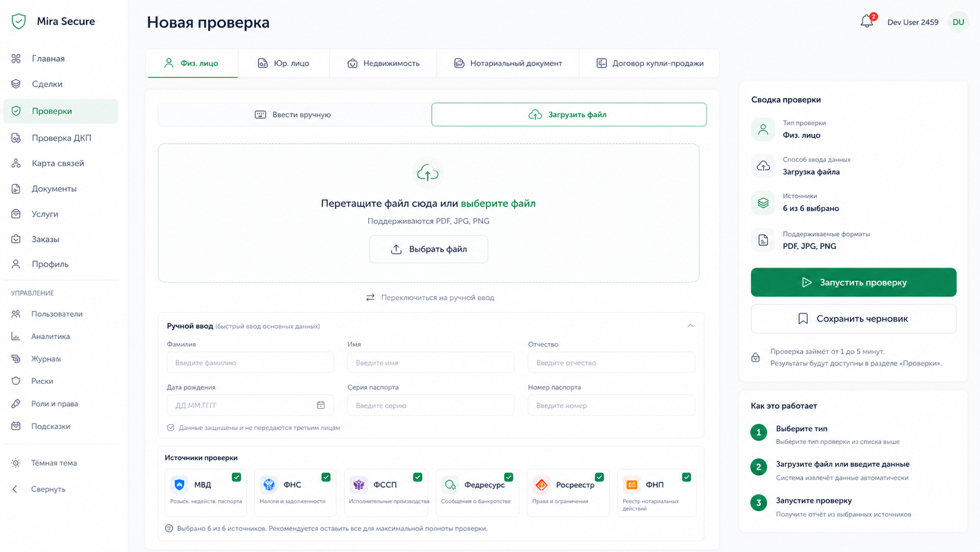The width and height of the screenshot is (980, 552).
Task: Click Запустить проверку button
Action: [x=853, y=282]
